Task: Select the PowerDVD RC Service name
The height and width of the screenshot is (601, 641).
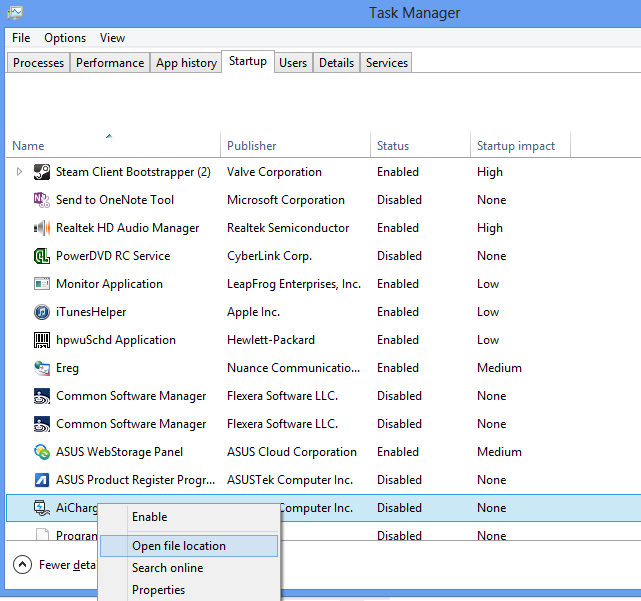Action: click(113, 256)
